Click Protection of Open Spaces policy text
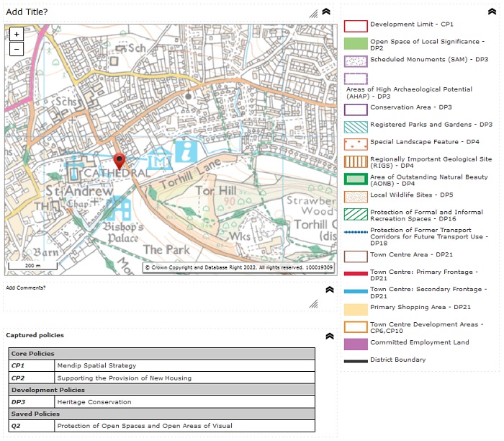Screen dimensions: 504x441 (x=145, y=426)
